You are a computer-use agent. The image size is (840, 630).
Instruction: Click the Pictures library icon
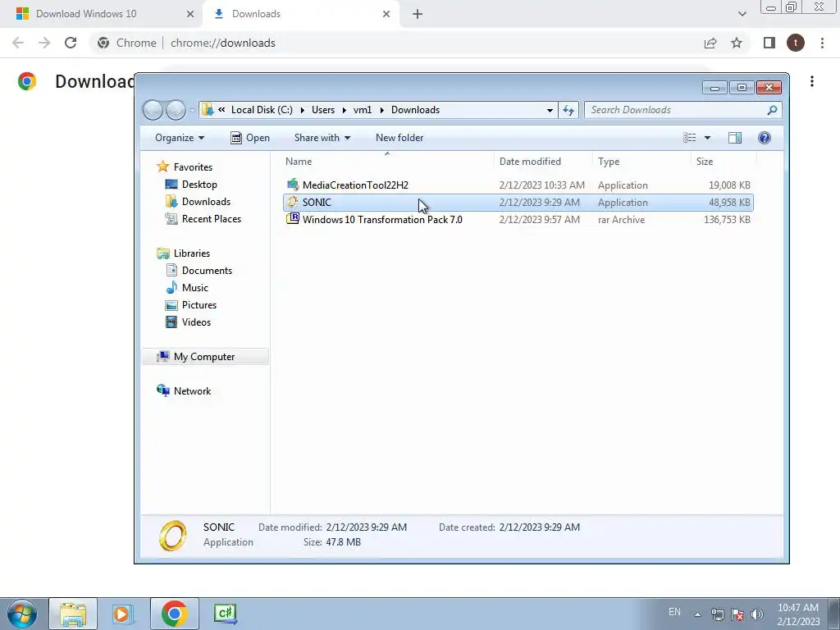click(x=171, y=305)
